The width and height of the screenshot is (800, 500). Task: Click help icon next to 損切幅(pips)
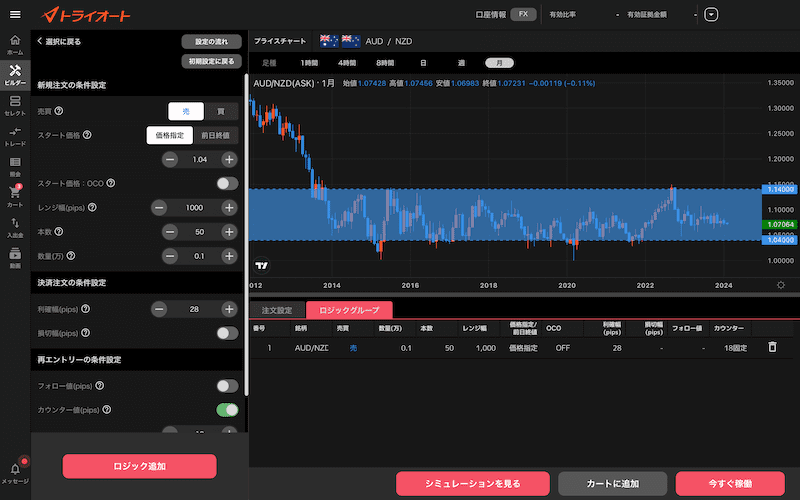(86, 332)
